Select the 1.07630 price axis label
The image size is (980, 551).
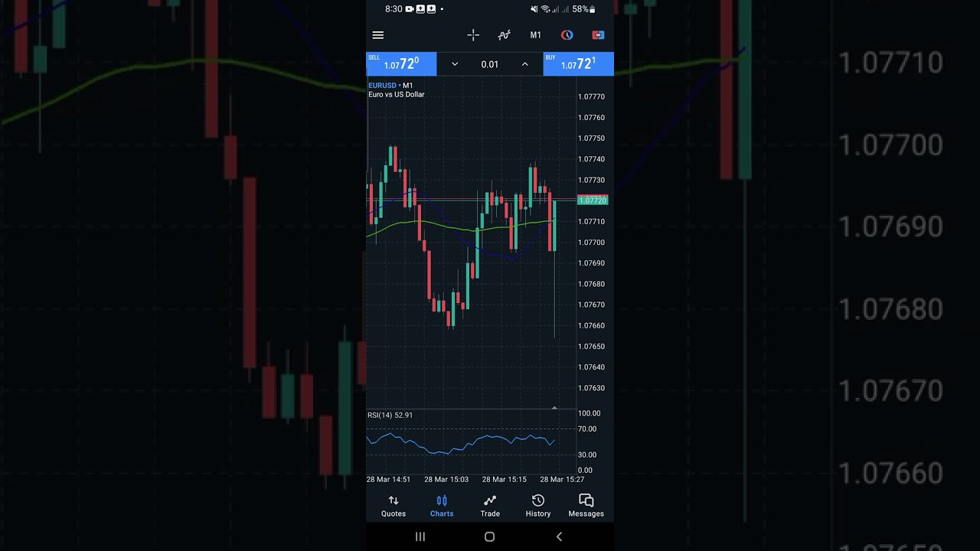(592, 388)
